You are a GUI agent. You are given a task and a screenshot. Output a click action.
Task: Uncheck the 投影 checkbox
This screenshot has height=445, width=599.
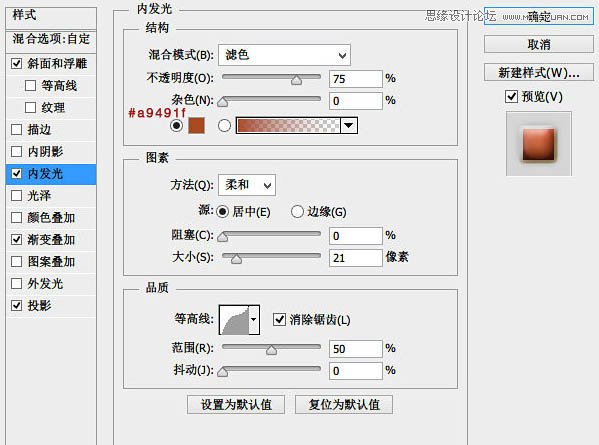coord(16,306)
